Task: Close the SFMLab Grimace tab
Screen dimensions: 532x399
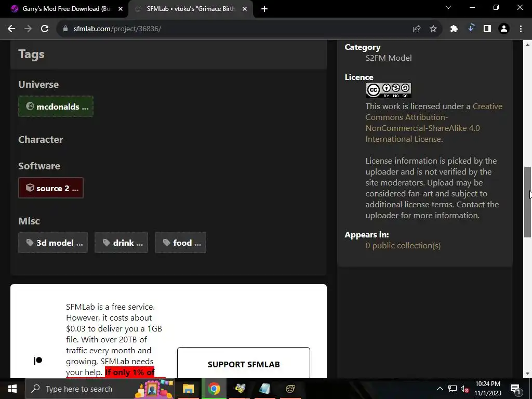Action: coord(245,9)
